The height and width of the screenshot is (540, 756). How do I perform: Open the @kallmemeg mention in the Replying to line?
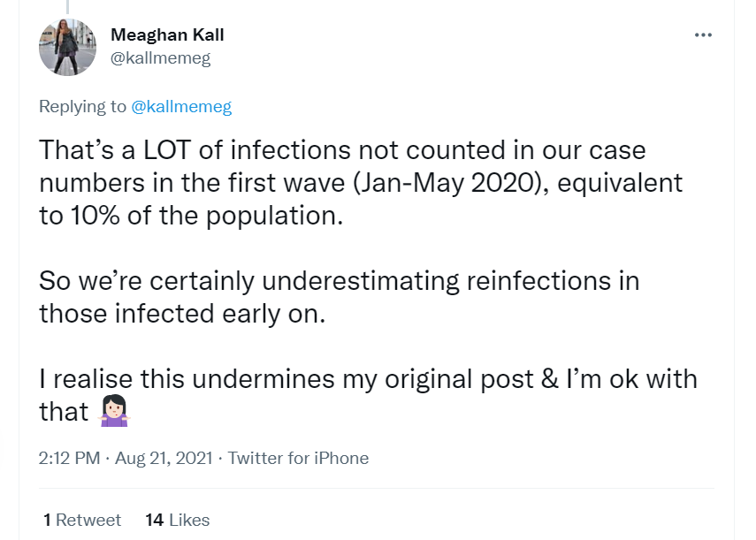[181, 107]
